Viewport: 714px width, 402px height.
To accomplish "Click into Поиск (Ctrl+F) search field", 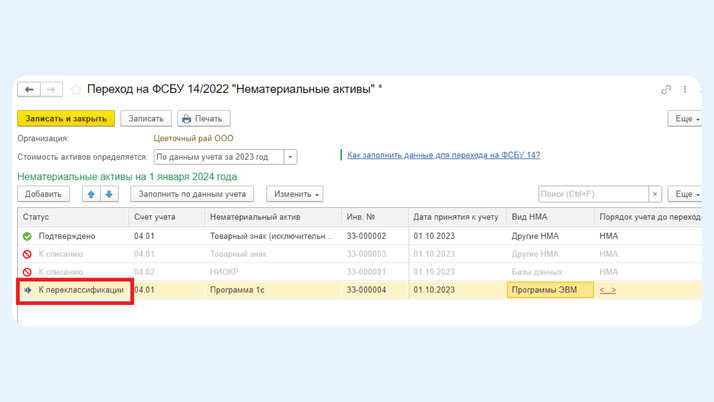I will coord(593,194).
